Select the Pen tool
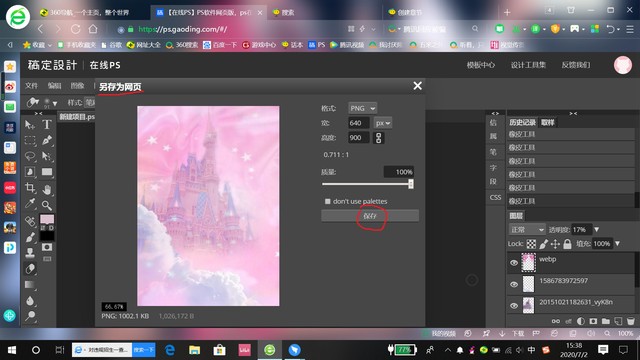 (47, 140)
